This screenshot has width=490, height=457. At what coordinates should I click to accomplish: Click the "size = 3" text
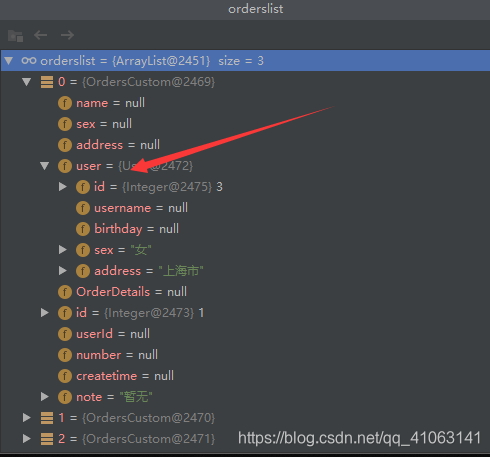coord(241,61)
